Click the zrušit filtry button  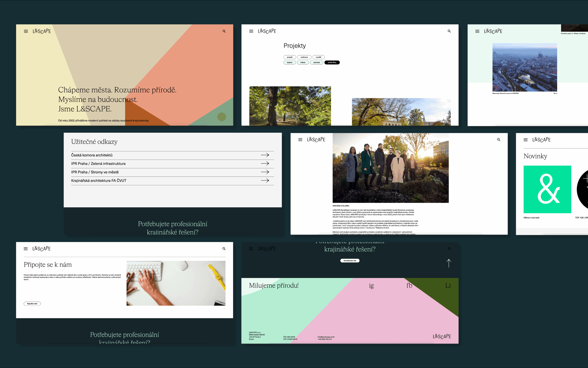point(332,62)
